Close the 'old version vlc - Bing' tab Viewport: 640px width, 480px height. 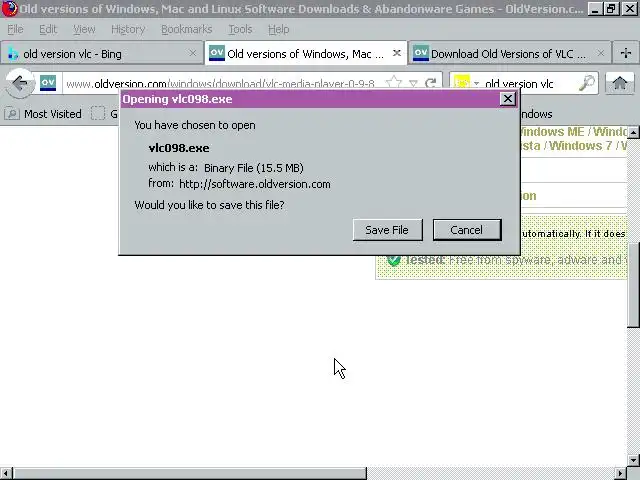click(192, 53)
